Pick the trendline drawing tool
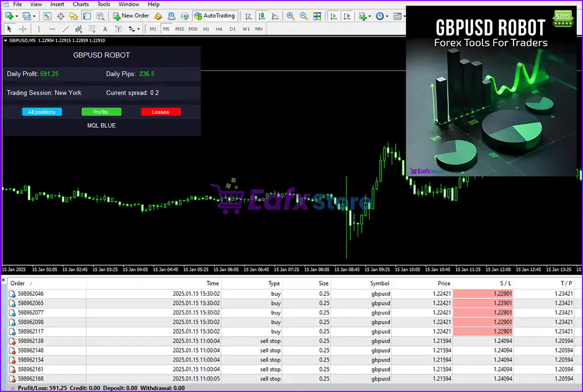 [x=65, y=29]
